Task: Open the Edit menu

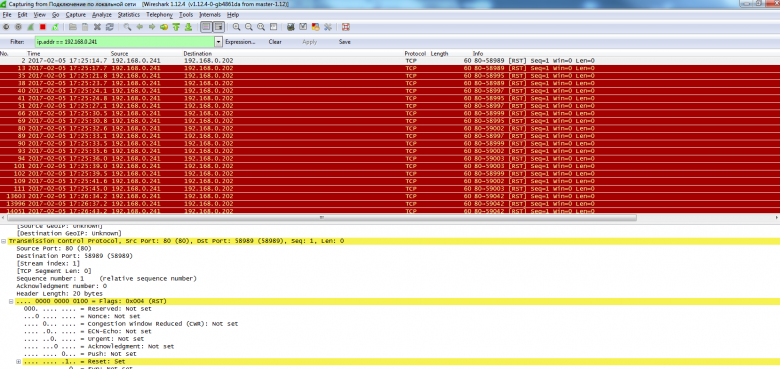Action: coord(22,15)
